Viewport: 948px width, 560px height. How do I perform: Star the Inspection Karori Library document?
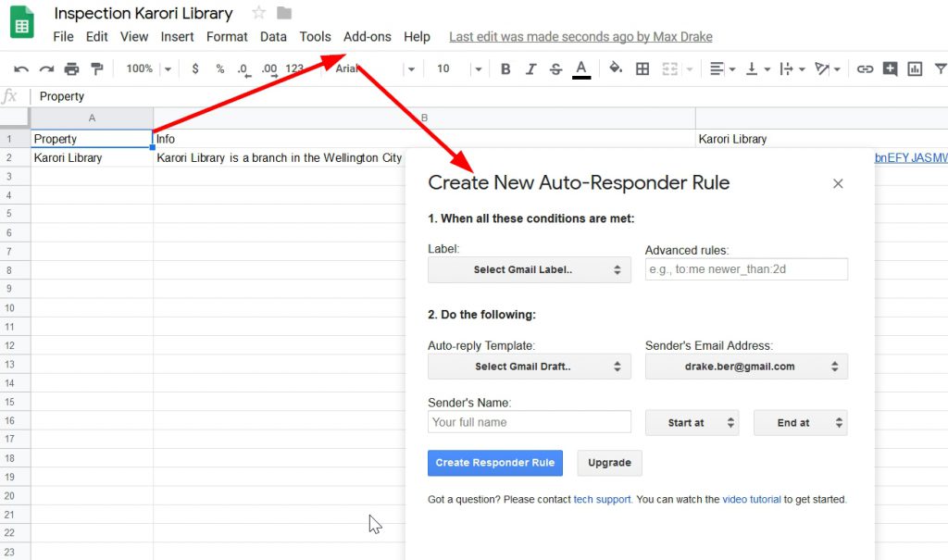pyautogui.click(x=259, y=13)
